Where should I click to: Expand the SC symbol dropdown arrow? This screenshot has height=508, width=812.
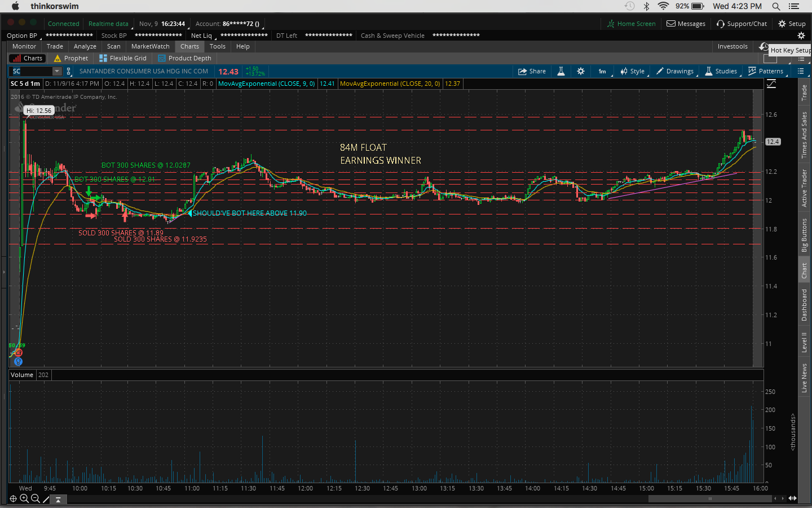coord(57,71)
